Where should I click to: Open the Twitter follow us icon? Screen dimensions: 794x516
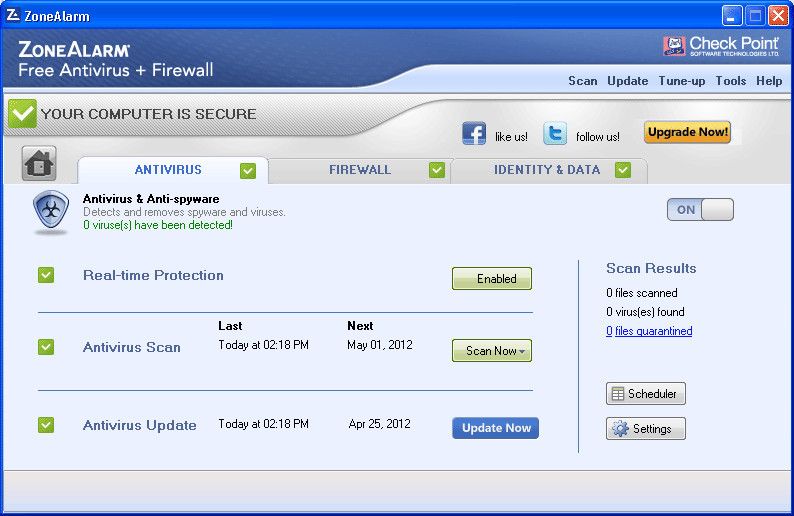coord(555,134)
